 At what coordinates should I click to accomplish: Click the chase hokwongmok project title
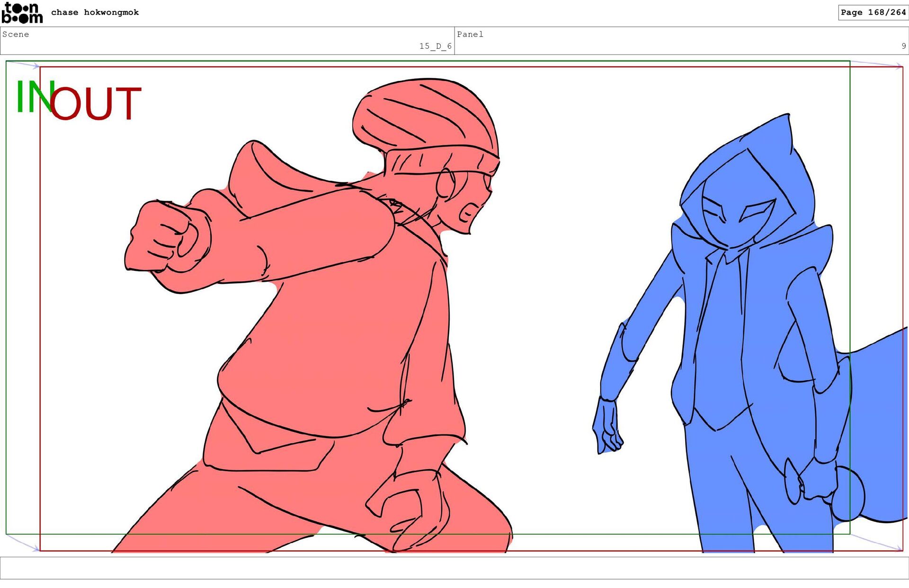(x=95, y=12)
